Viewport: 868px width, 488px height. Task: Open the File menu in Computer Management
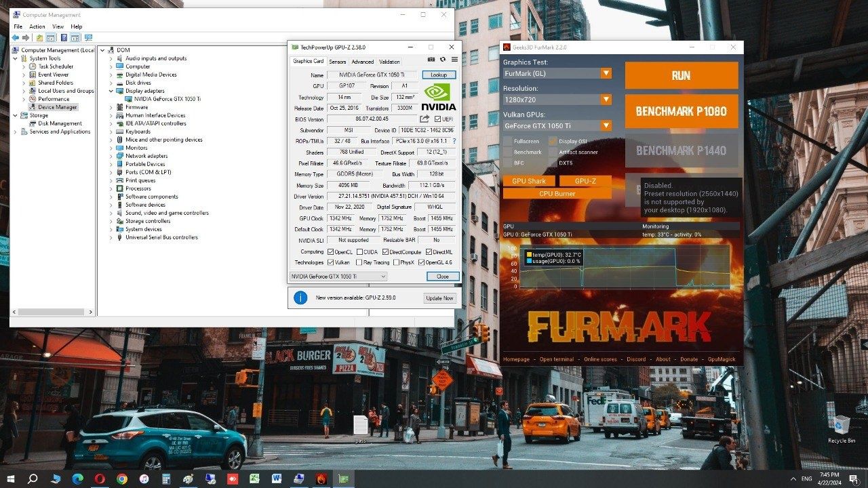(18, 26)
